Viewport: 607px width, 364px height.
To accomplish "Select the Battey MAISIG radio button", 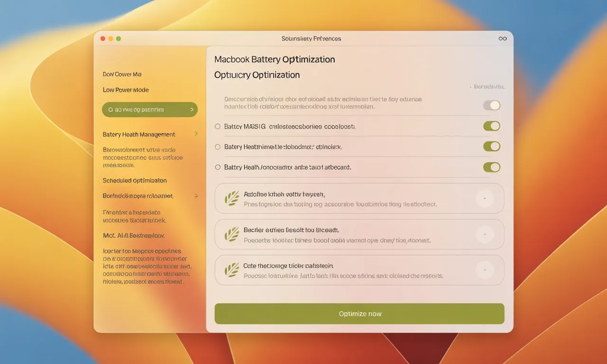I will pos(218,127).
